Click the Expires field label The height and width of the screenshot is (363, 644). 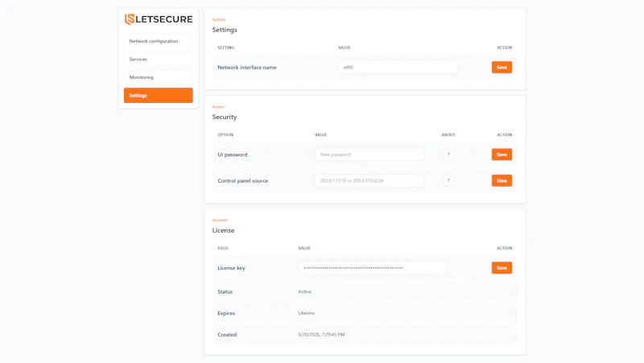coord(226,313)
